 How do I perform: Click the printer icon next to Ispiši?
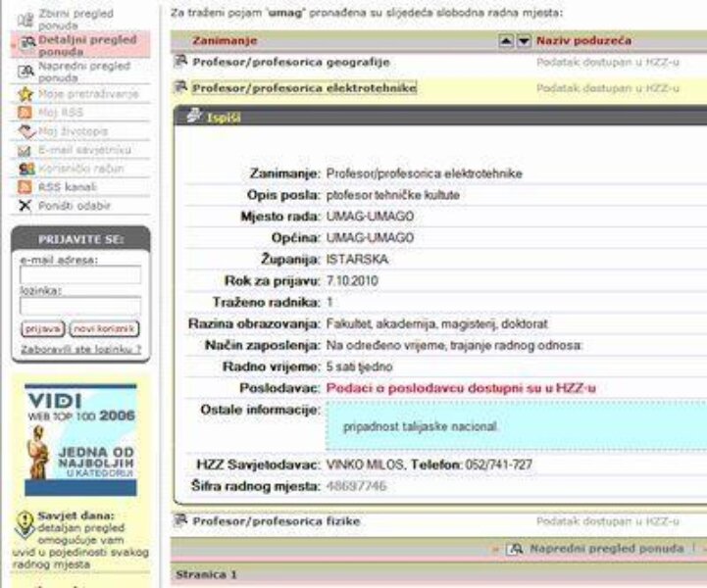(193, 116)
